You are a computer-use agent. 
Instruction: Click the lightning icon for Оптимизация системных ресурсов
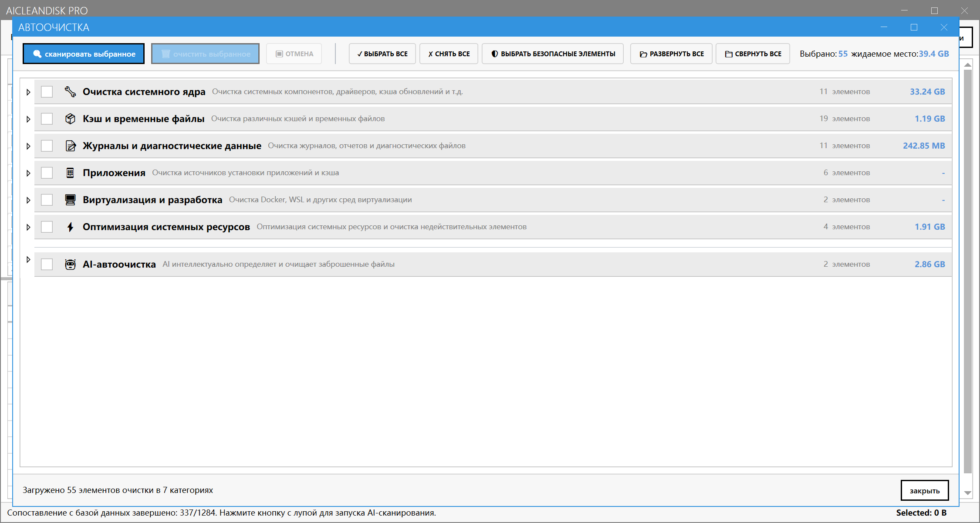point(70,227)
